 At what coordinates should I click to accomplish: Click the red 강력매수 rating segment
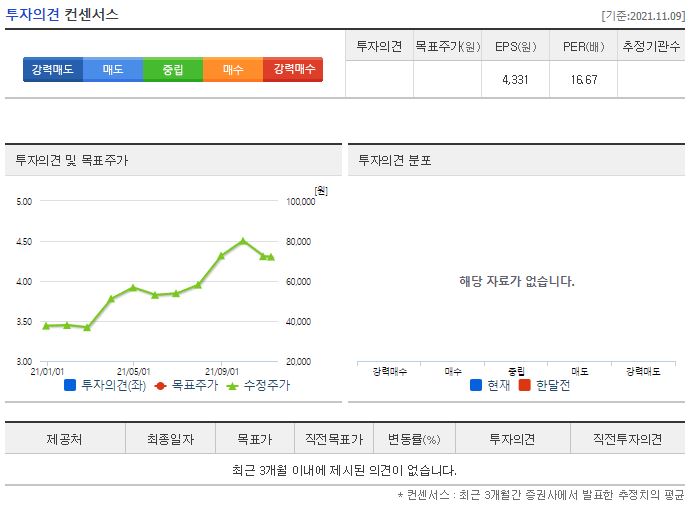[293, 69]
